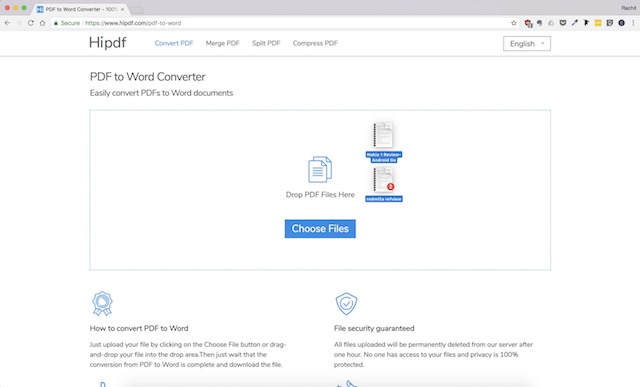The width and height of the screenshot is (640, 387).
Task: Reload the page with refresh icon
Action: [x=31, y=23]
